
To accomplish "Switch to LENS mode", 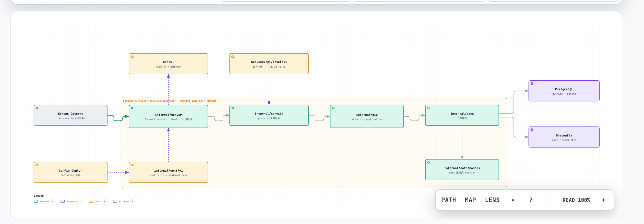I will [492, 200].
